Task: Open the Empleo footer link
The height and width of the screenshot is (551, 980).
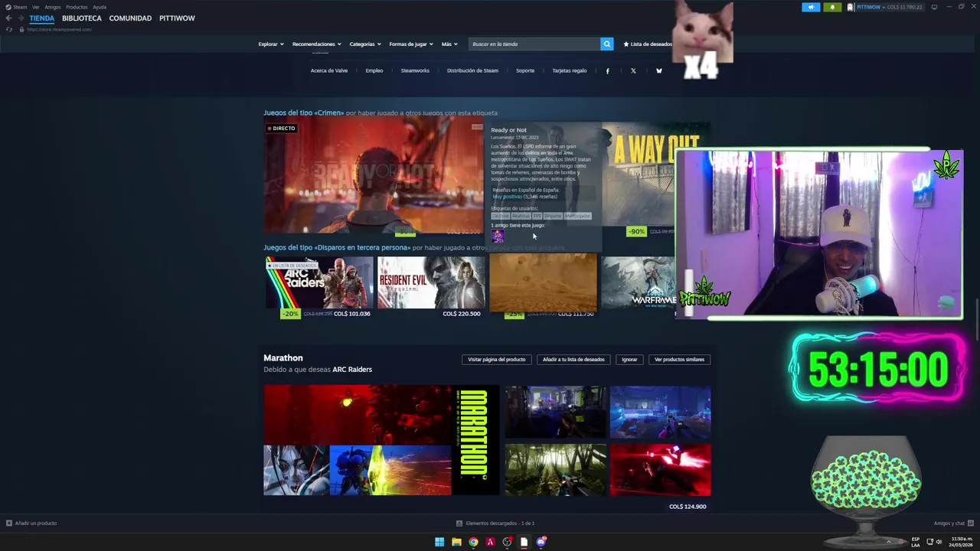Action: click(374, 70)
